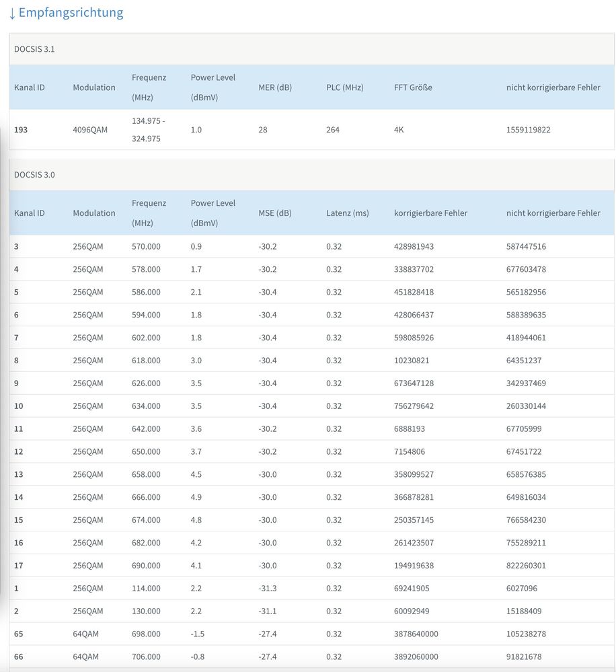
Task: Click correctable errors value 338837702
Action: [x=414, y=270]
